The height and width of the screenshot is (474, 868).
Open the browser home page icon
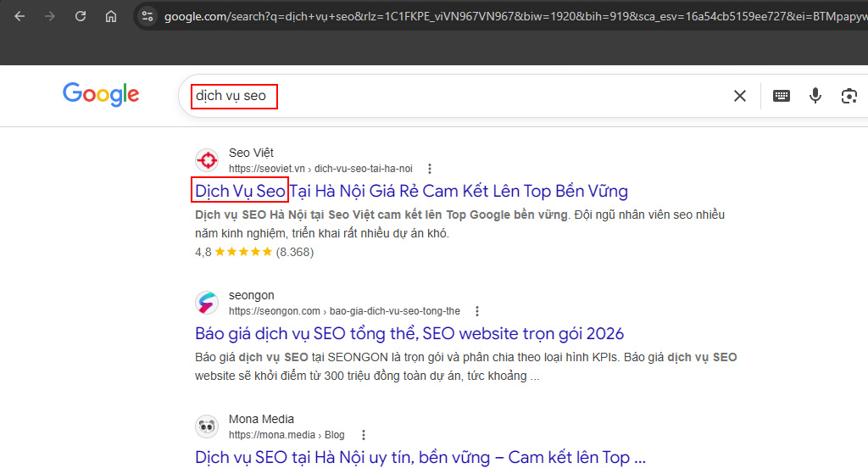pos(111,17)
